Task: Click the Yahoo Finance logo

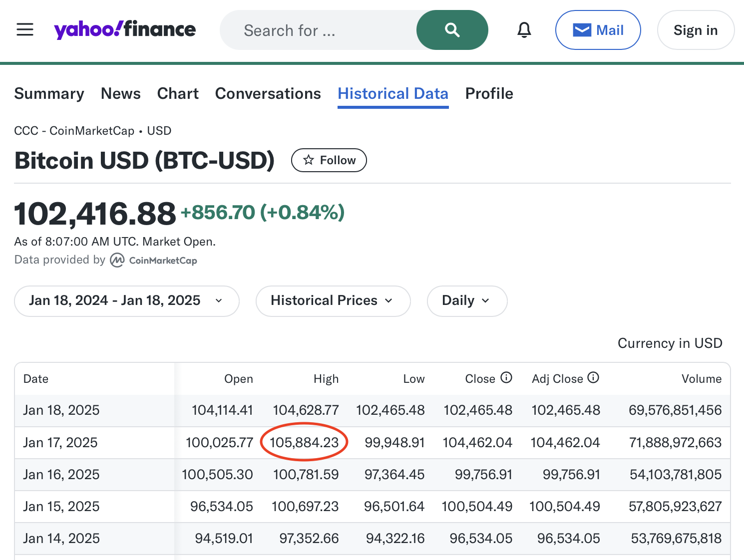Action: [x=125, y=30]
